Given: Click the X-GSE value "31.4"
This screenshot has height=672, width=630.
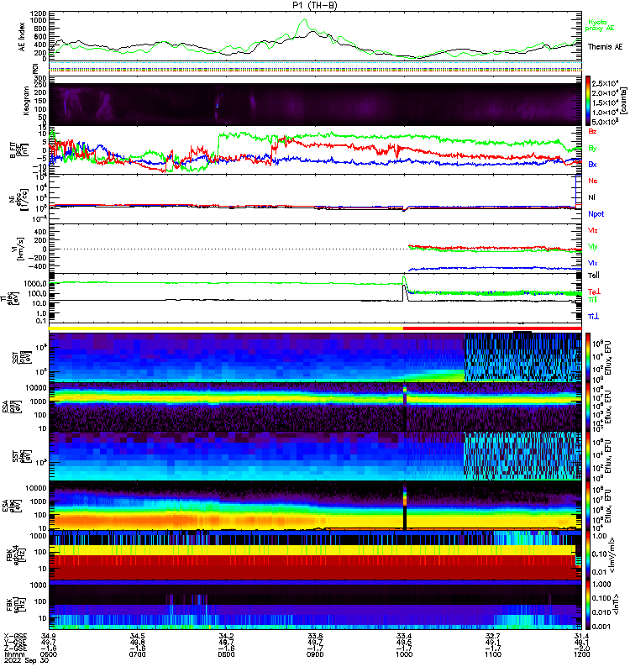Looking at the screenshot, I should coord(581,636).
